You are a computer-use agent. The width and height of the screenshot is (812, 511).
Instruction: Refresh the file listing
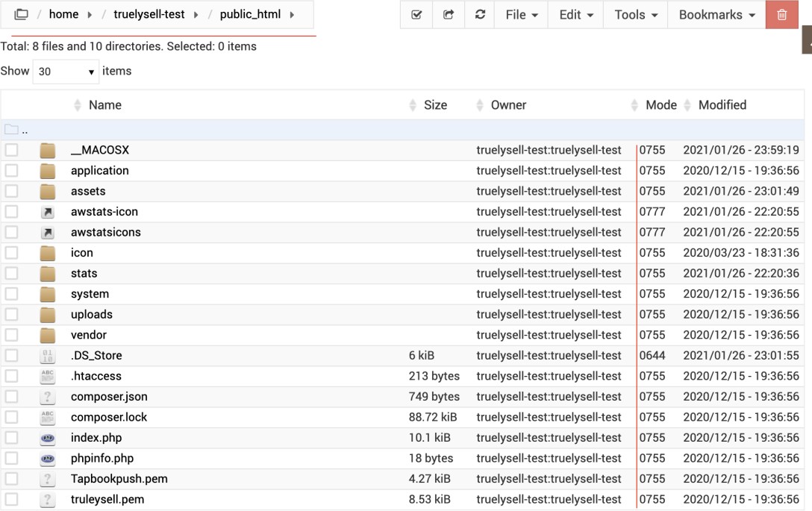pos(481,15)
